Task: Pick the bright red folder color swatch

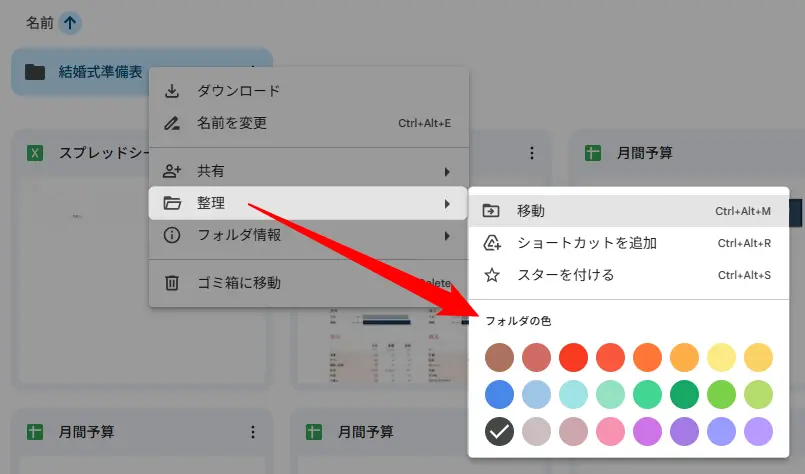Action: [x=573, y=357]
